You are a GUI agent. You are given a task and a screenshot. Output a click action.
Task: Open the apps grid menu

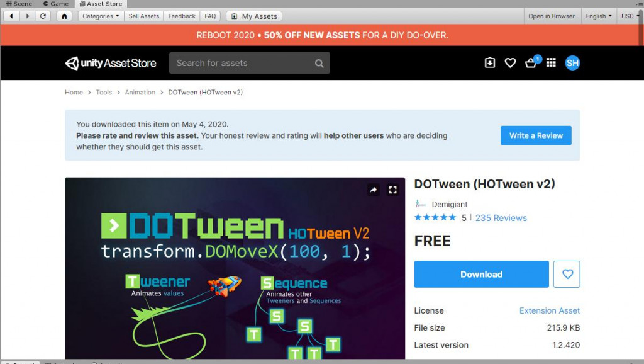551,62
